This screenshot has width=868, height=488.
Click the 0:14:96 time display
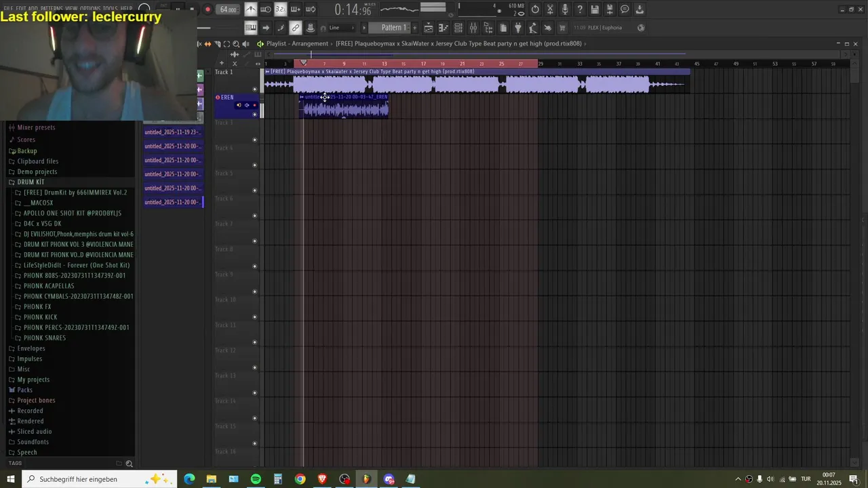[x=353, y=9]
